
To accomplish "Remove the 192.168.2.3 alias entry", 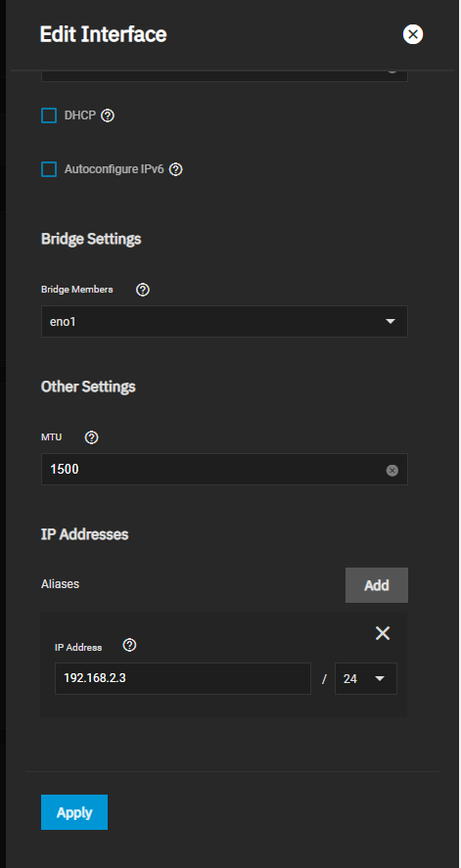I will point(383,633).
